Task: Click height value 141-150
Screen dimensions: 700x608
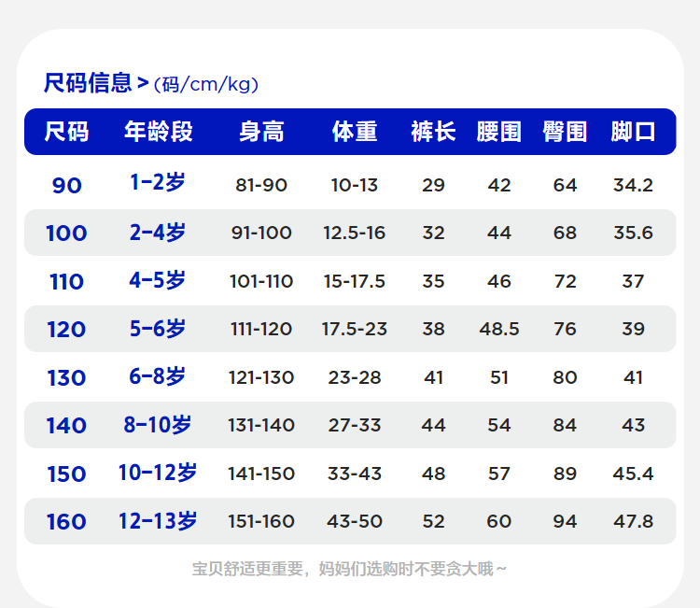Action: [261, 474]
